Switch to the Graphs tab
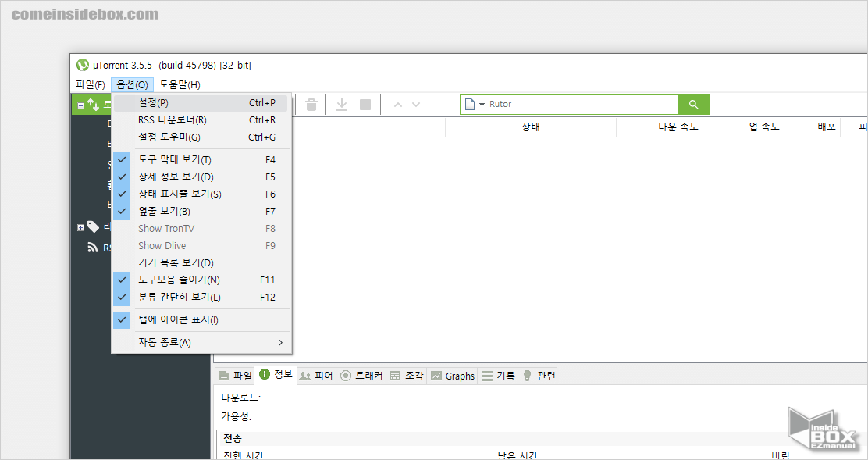This screenshot has width=868, height=460. 452,376
